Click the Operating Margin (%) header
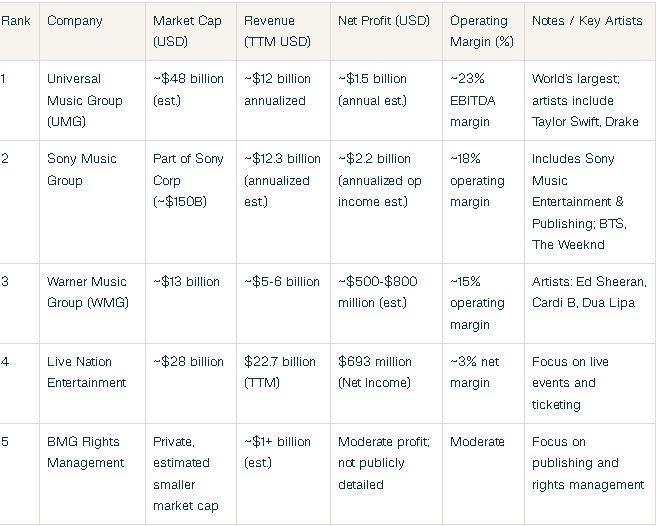Screen dimensions: 656x526 pyautogui.click(x=479, y=31)
